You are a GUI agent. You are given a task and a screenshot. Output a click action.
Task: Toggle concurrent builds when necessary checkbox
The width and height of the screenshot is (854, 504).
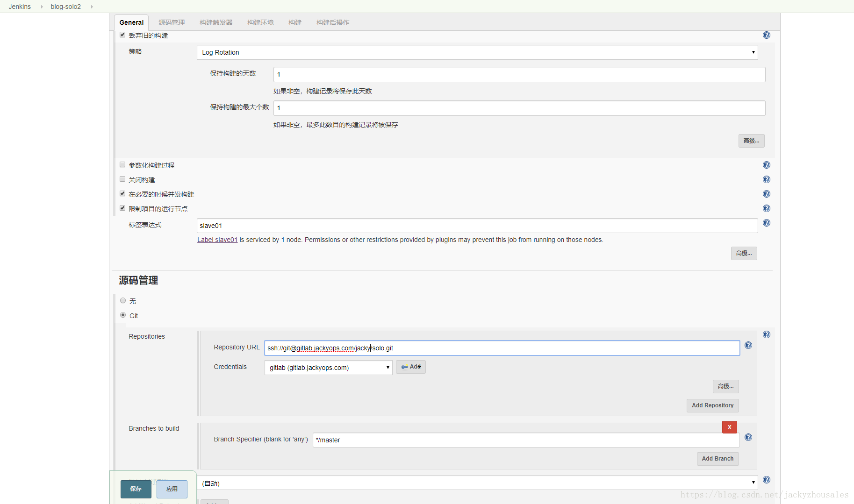[x=122, y=193]
